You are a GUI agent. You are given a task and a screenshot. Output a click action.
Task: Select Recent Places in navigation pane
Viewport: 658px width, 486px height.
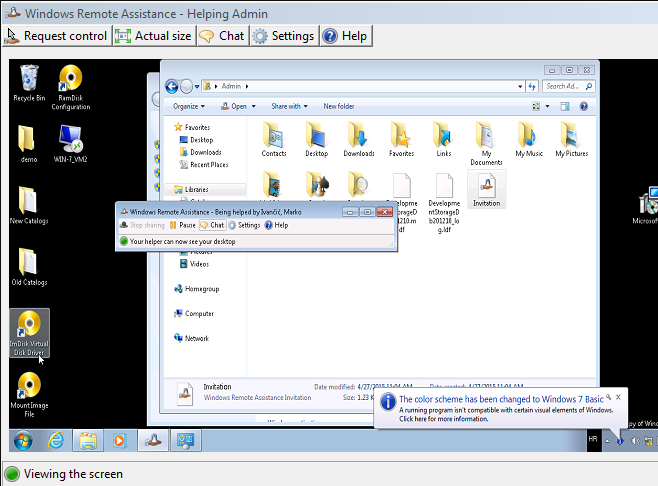coord(204,165)
